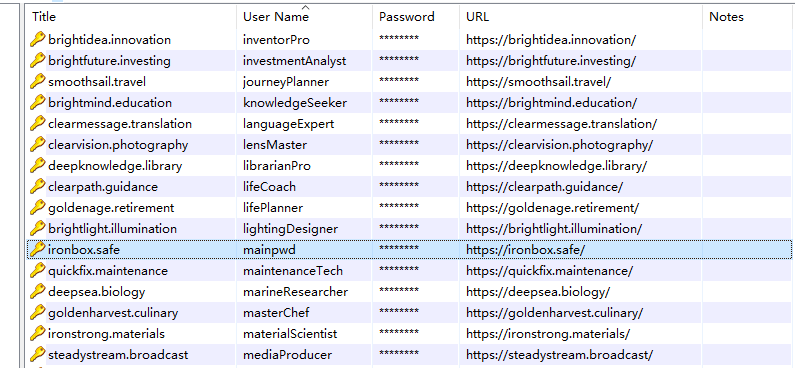Viewport: 795px width, 368px height.
Task: Click key icon of clearpath.guidance
Action: point(38,187)
